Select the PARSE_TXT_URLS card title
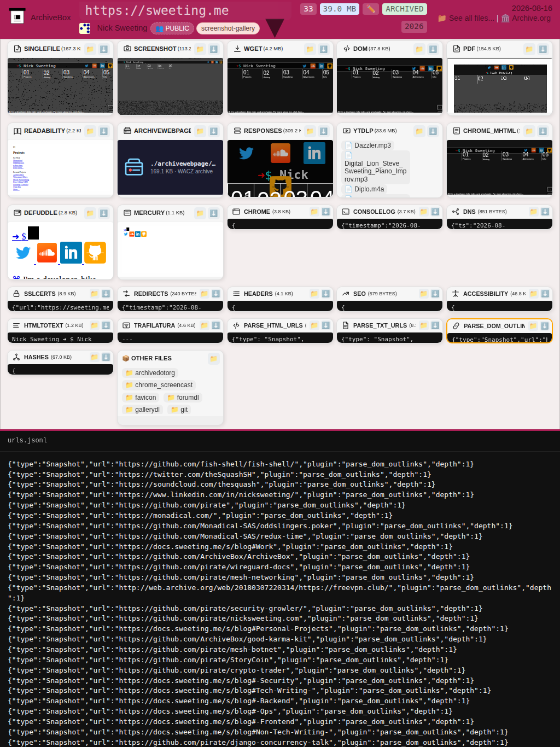This screenshot has width=560, height=747. coord(381,325)
